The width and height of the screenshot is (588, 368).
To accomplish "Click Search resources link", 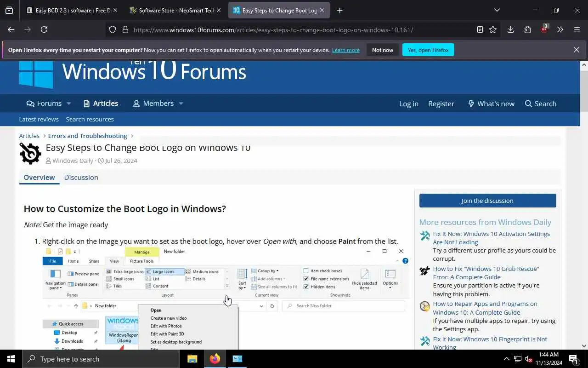I will tap(90, 119).
